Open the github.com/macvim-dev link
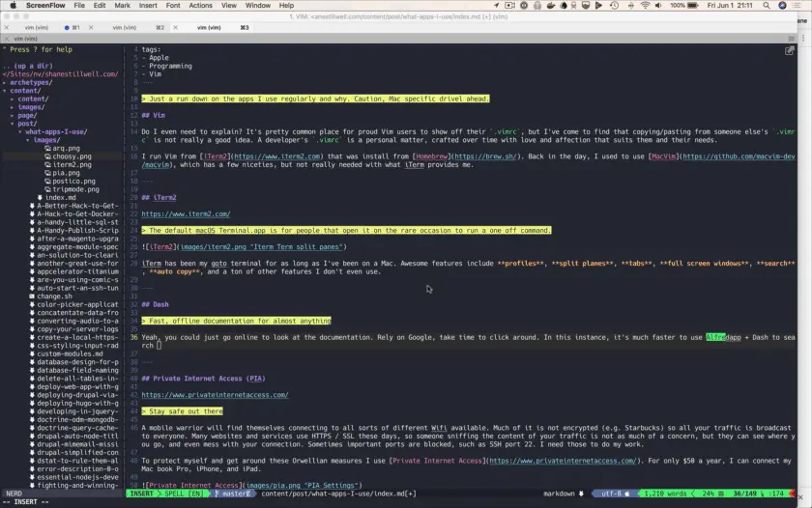Screen dimensions: 812x508 [x=739, y=156]
